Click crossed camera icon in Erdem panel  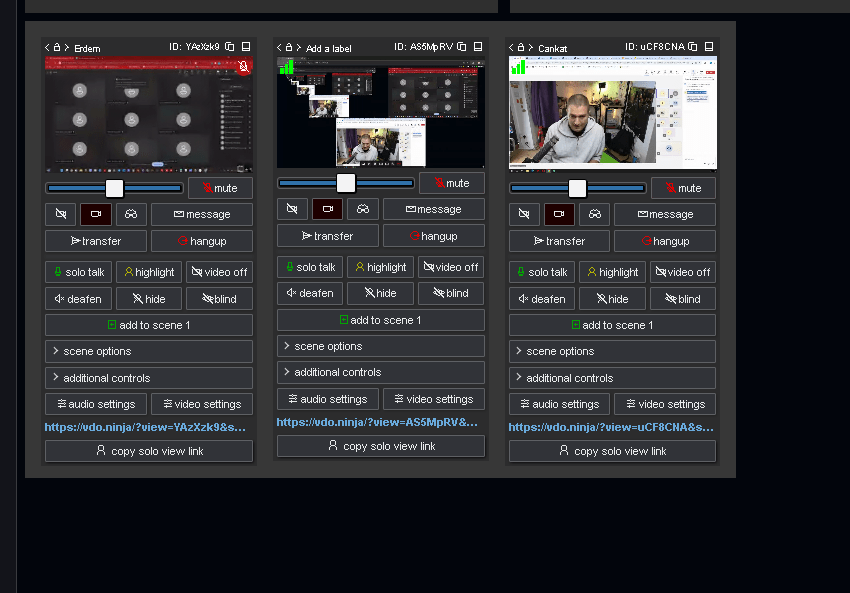(x=61, y=214)
